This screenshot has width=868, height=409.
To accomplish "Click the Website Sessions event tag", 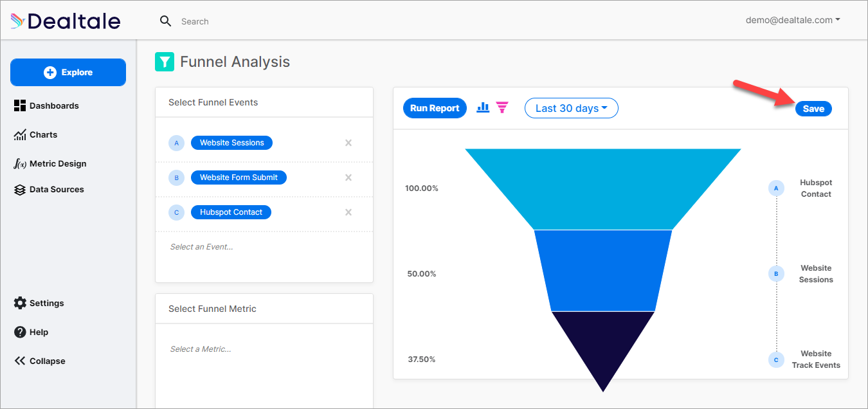I will (231, 143).
